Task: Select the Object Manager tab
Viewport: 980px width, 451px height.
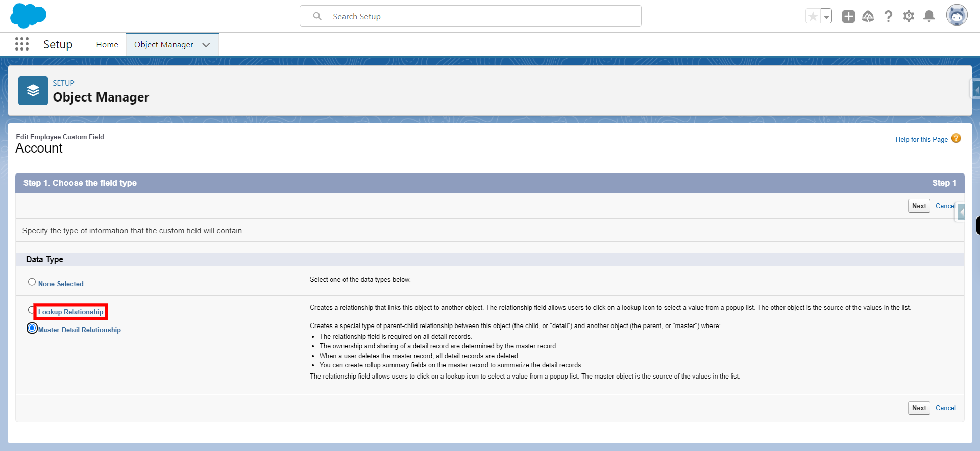Action: (163, 45)
